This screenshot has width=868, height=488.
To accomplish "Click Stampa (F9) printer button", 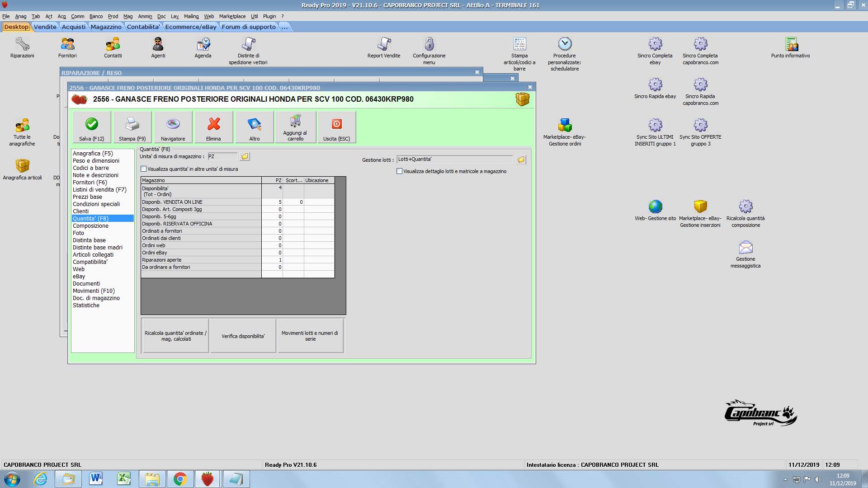I will (x=132, y=127).
